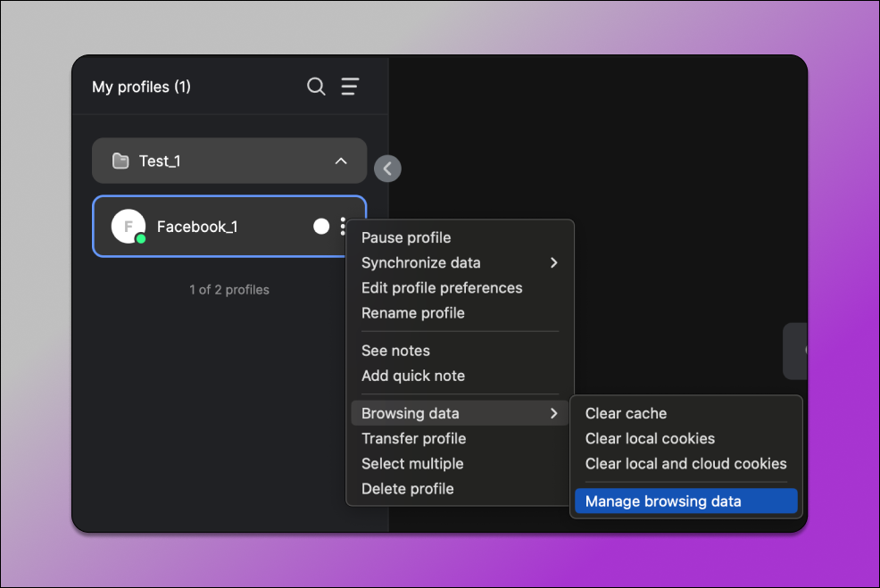This screenshot has width=880, height=588.
Task: Open the profiles filter list icon
Action: click(x=350, y=87)
